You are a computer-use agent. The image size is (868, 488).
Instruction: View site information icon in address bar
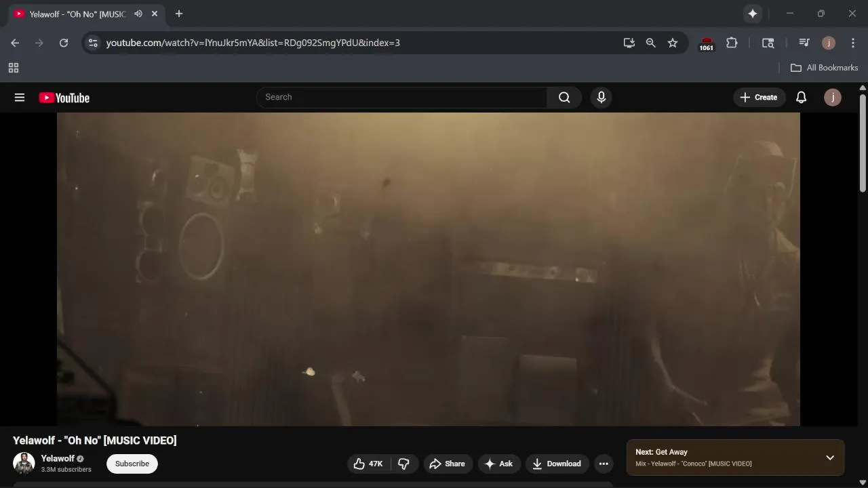pyautogui.click(x=93, y=43)
